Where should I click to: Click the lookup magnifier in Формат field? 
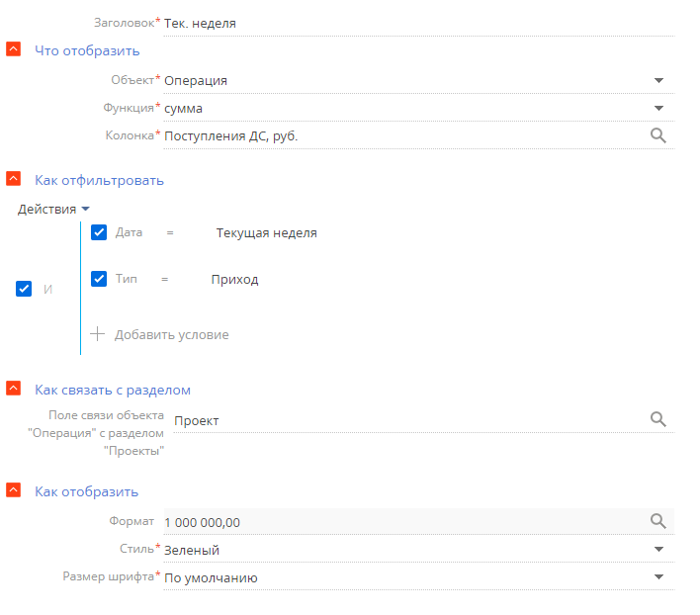[x=658, y=521]
